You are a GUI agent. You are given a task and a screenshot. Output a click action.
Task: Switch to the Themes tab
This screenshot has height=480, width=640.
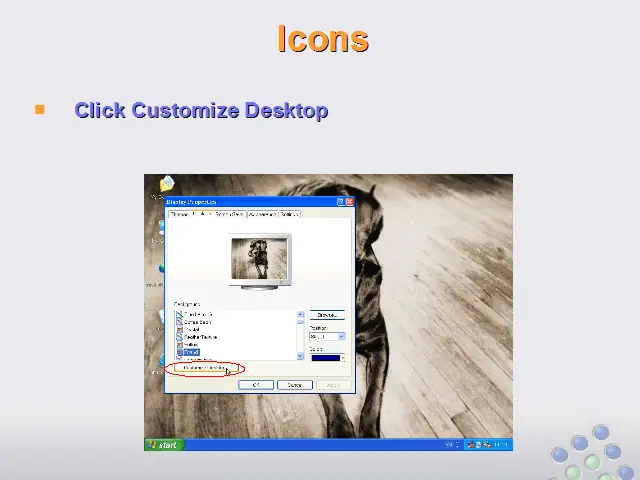[180, 214]
